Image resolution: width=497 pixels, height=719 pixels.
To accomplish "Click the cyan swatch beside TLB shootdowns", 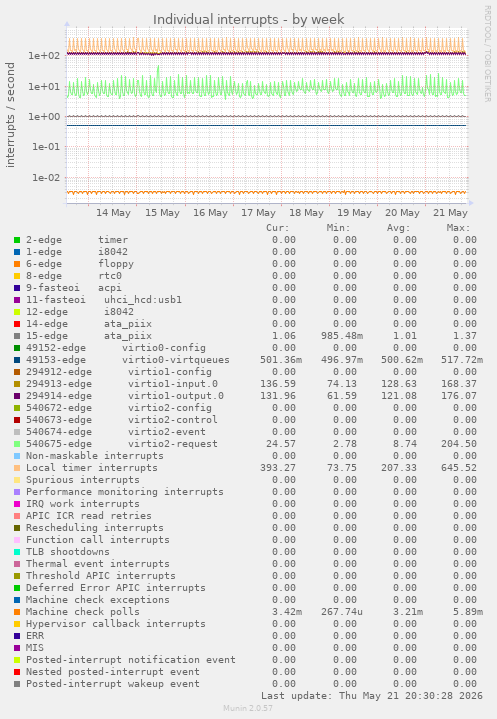I will (x=17, y=552).
